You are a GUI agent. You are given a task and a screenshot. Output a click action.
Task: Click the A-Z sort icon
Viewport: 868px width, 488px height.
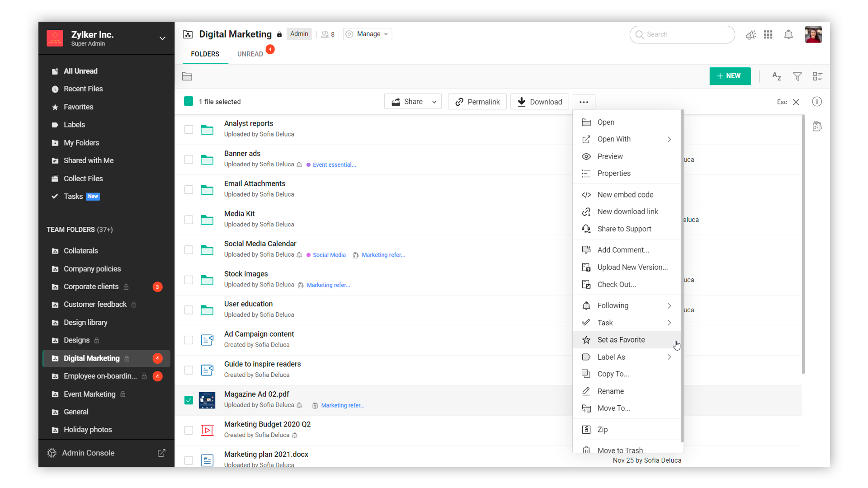pos(776,76)
